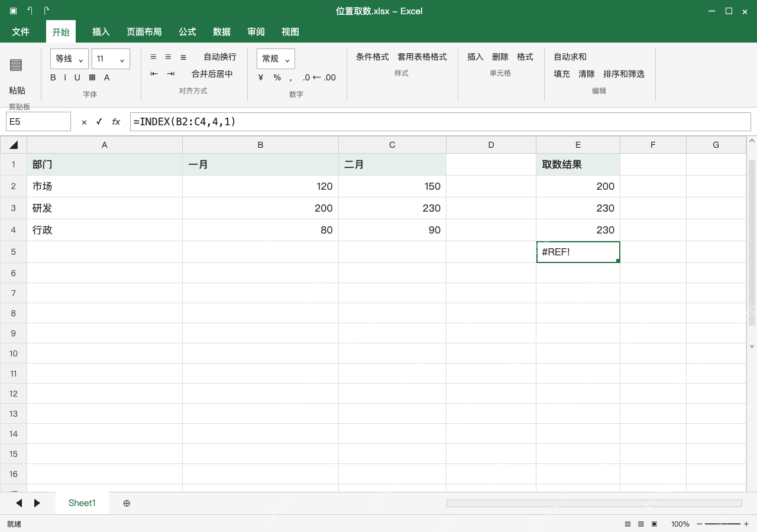The height and width of the screenshot is (532, 757).
Task: Click the 填充 fill button
Action: tap(562, 74)
